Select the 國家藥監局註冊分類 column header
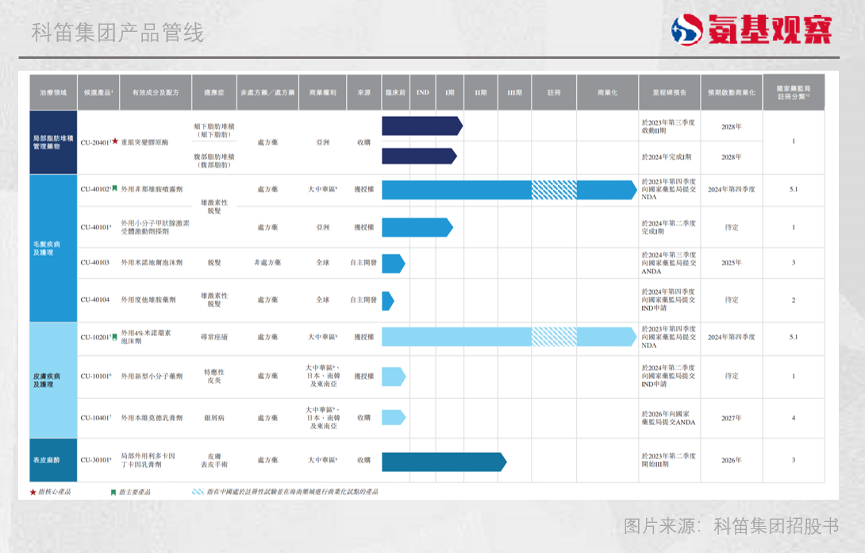The width and height of the screenshot is (866, 554). click(x=794, y=92)
